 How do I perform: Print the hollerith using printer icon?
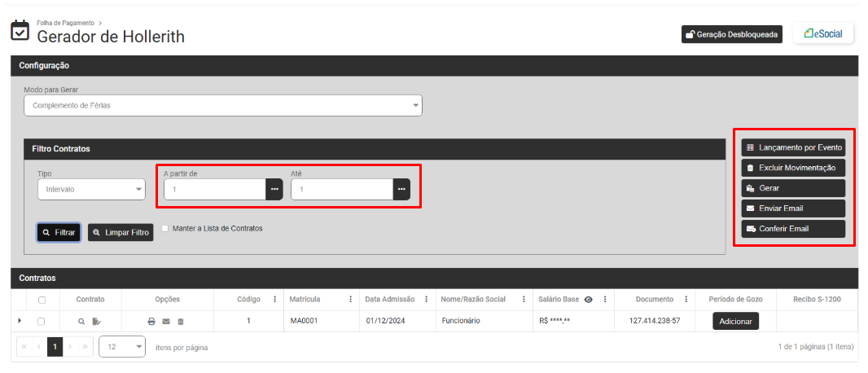151,321
